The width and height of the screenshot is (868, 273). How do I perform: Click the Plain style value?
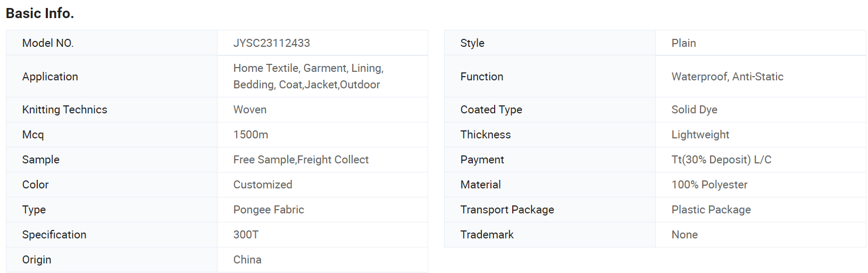(x=683, y=43)
